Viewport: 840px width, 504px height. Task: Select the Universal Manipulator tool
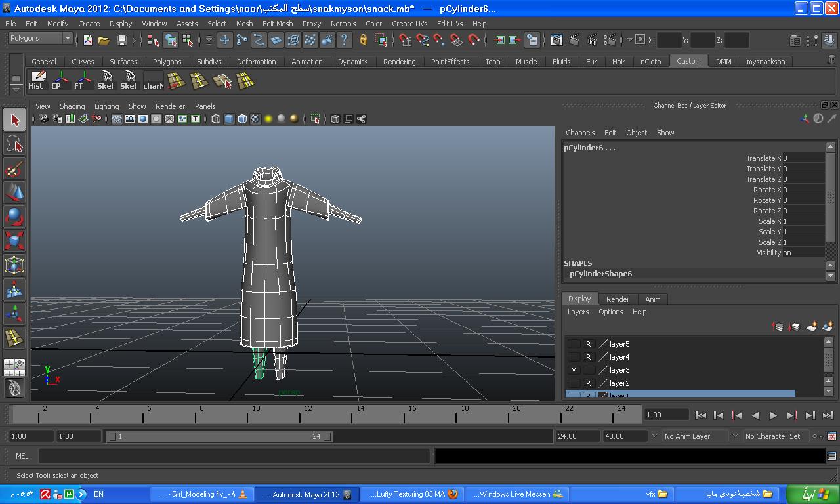pos(14,265)
